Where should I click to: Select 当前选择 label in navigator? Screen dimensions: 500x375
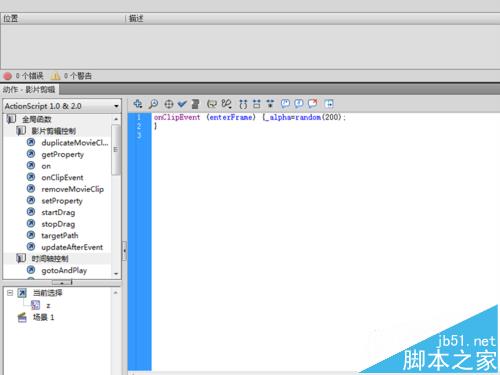47,293
